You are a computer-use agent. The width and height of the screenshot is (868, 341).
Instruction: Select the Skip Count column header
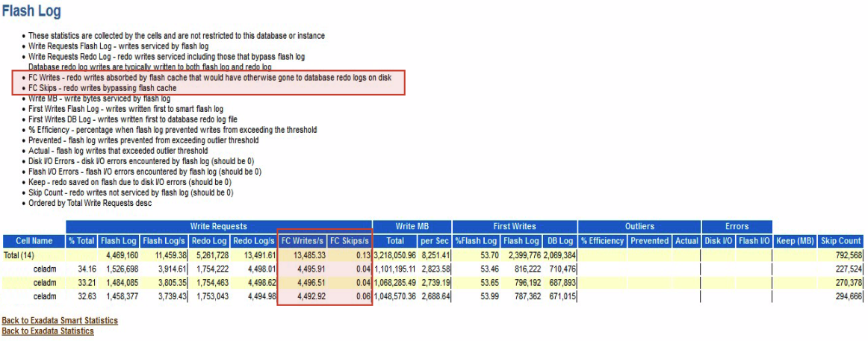pos(841,241)
